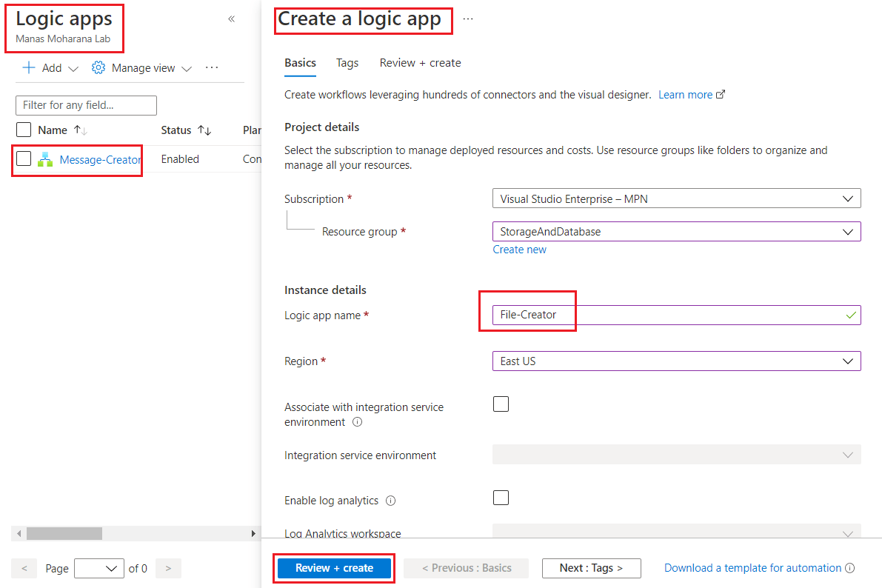The height and width of the screenshot is (588, 882).
Task: Click the Name column header text
Action: [x=53, y=130]
